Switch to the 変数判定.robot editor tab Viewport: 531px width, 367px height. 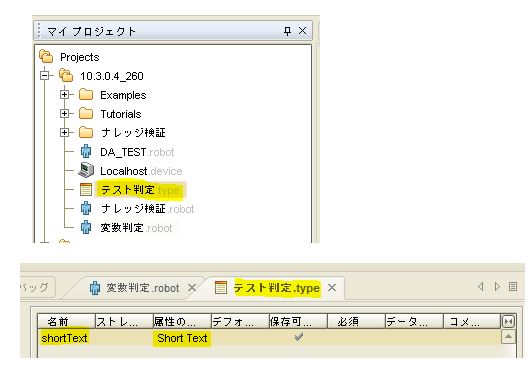143,288
